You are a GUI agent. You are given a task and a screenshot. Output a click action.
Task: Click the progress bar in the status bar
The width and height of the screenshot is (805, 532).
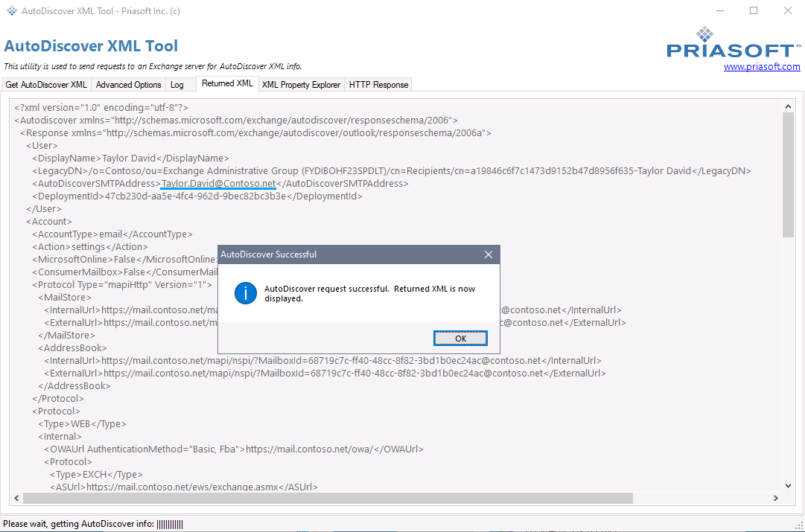point(170,525)
